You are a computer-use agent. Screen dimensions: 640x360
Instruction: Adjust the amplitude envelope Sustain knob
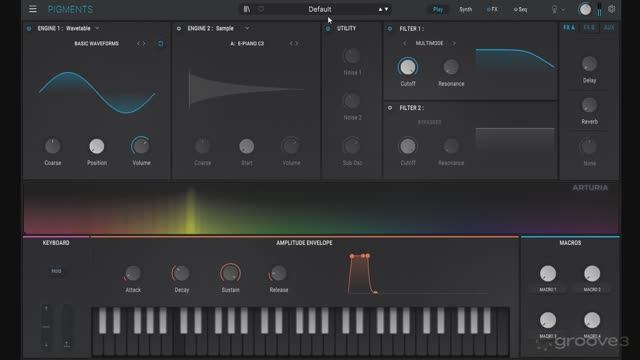[230, 273]
